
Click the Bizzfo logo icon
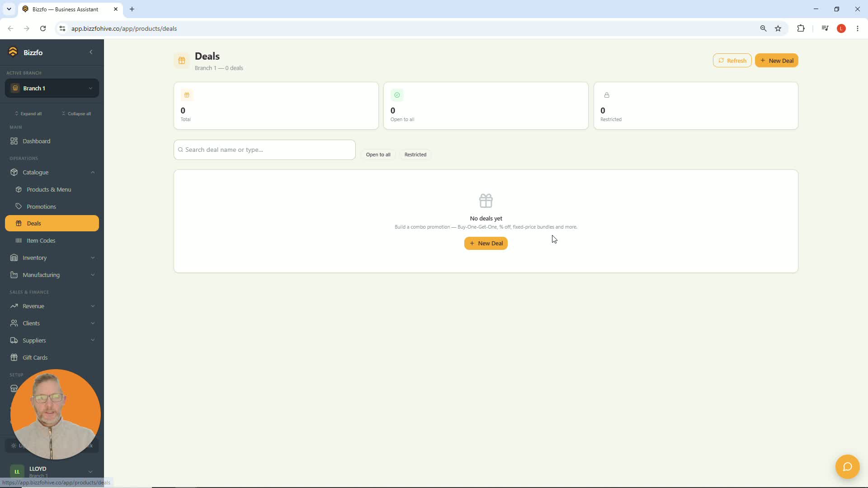(x=13, y=52)
